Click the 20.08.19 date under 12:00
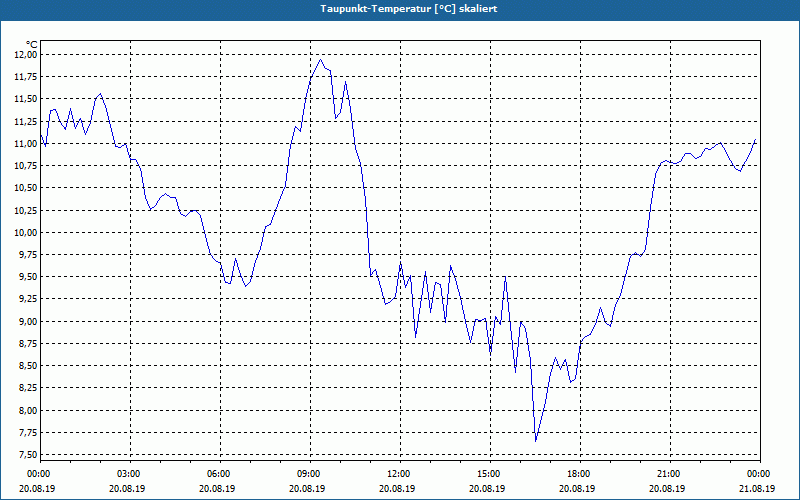This screenshot has height=500, width=800. click(x=398, y=488)
